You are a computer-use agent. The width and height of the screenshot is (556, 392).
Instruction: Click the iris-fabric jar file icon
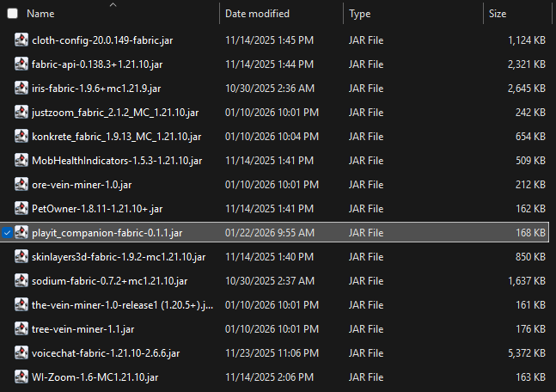(x=21, y=88)
